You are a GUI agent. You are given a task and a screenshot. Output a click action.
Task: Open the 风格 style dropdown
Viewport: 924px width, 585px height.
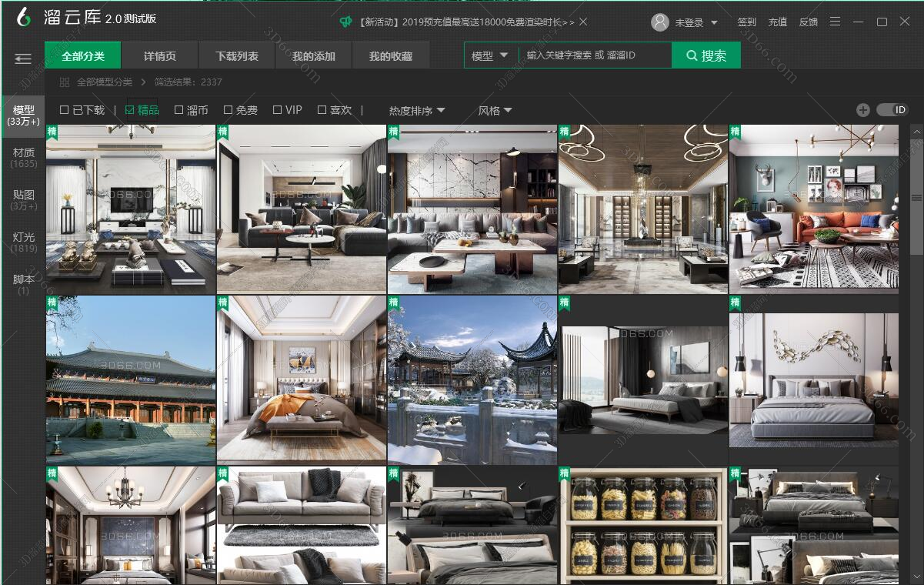point(495,111)
